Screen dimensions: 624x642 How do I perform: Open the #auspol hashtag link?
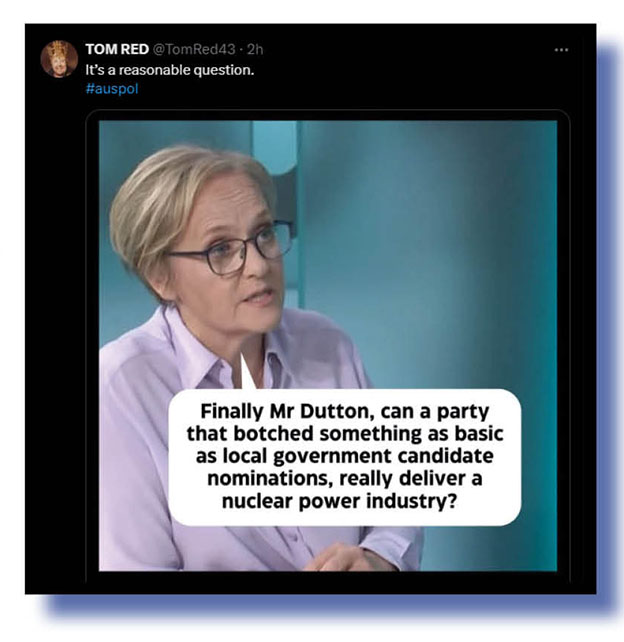[112, 89]
